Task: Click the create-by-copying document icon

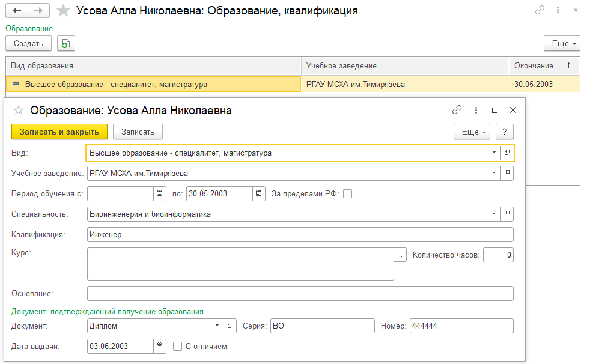Action: pos(66,44)
